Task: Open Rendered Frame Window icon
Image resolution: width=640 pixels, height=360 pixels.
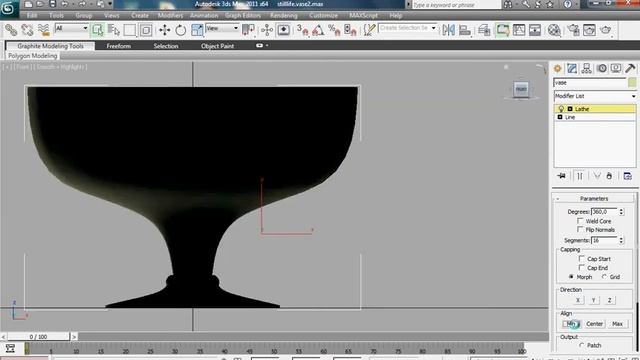Action: [x=589, y=30]
